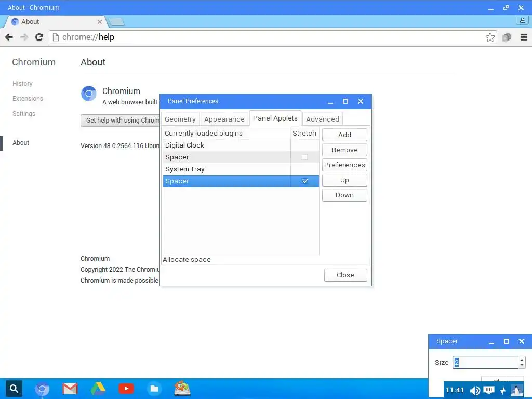Click the Add plugin button
The width and height of the screenshot is (532, 399).
(344, 135)
